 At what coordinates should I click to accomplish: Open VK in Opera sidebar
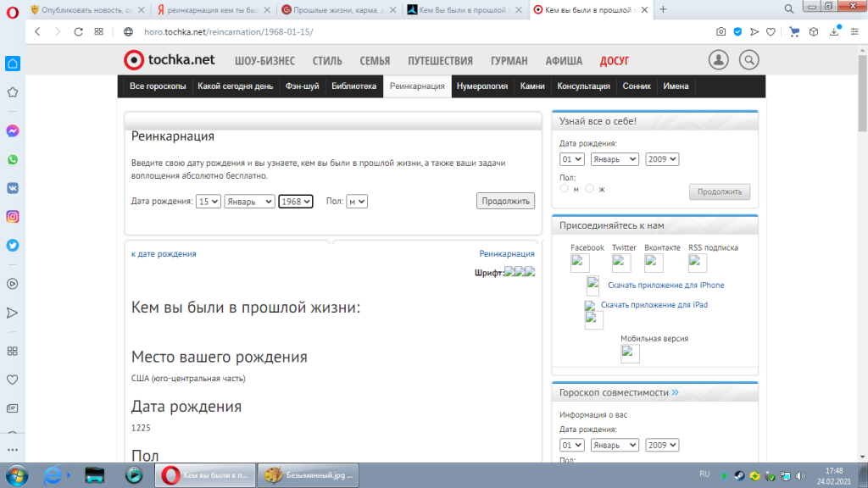click(13, 188)
